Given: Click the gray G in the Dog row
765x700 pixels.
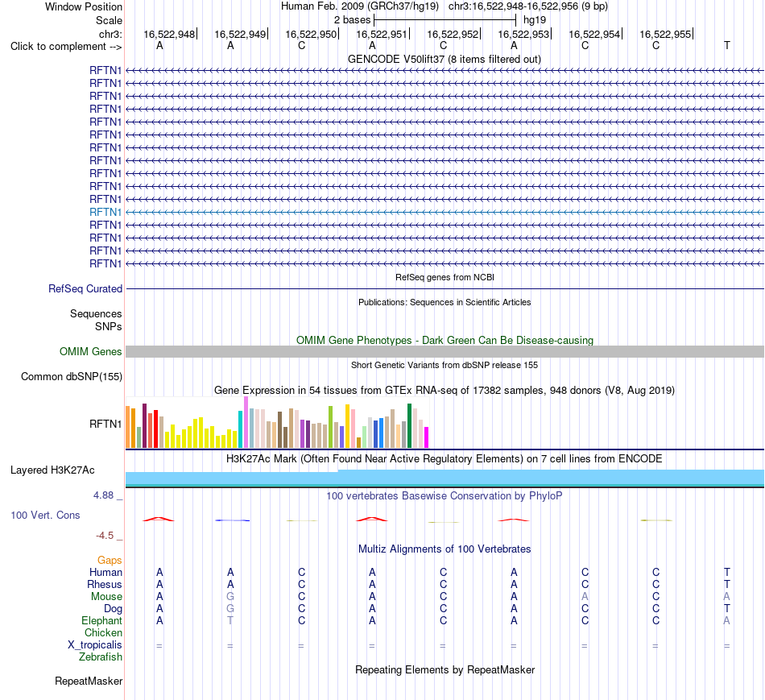Looking at the screenshot, I should point(230,608).
